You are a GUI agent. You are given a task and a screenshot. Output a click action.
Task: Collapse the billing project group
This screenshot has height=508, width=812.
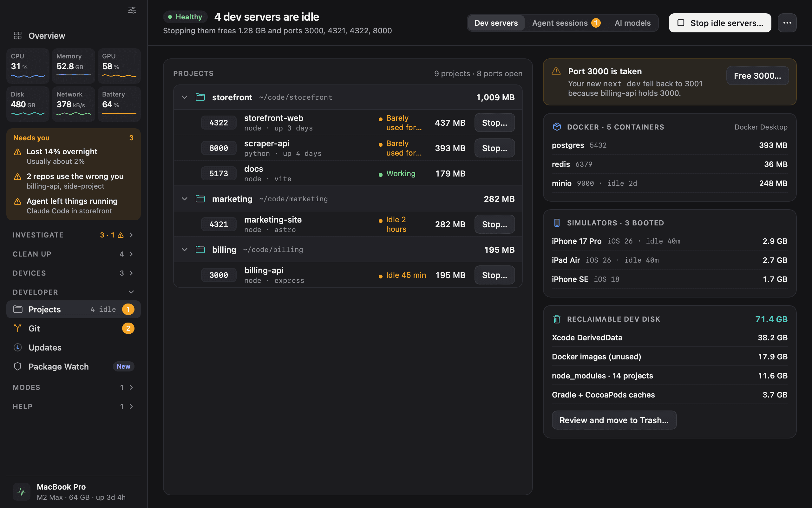(x=185, y=250)
